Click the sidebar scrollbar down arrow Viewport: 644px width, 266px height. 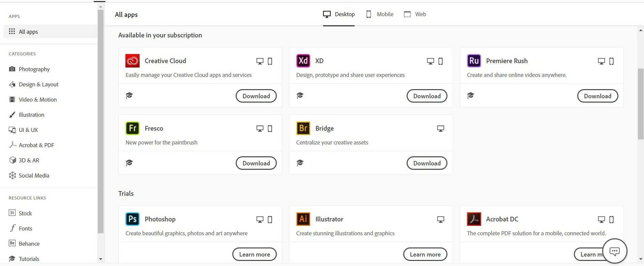pyautogui.click(x=100, y=259)
